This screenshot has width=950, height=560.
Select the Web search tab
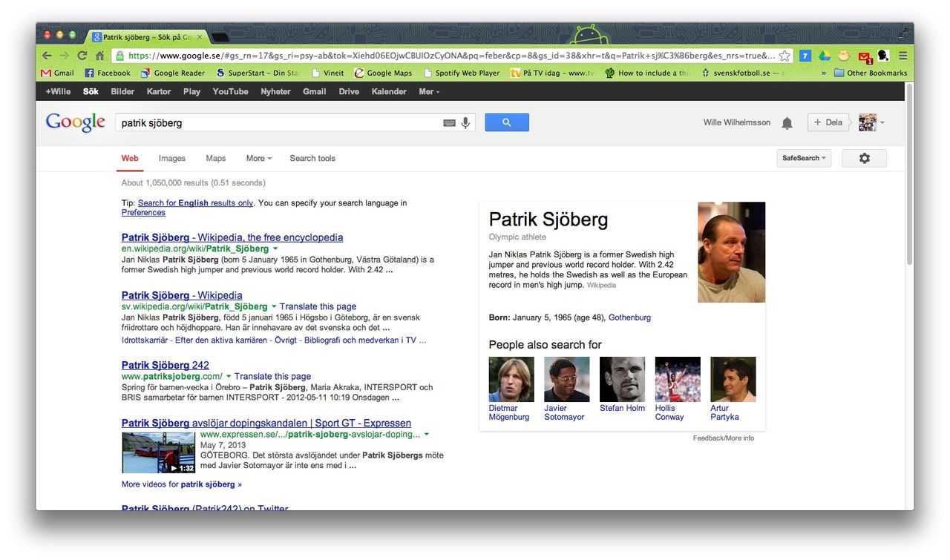tap(130, 158)
